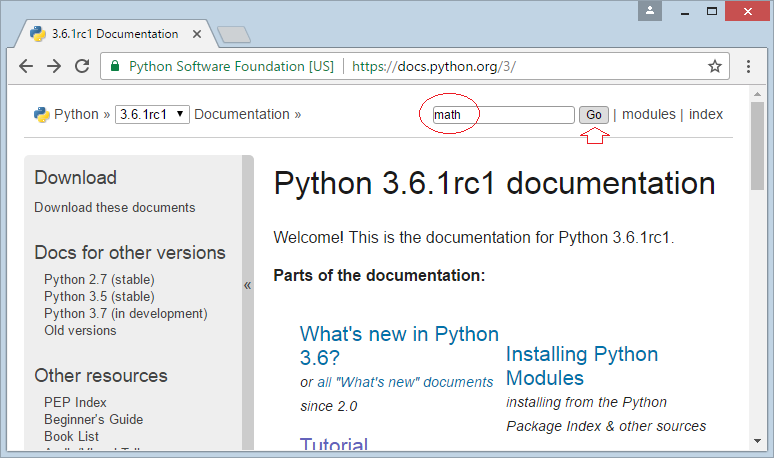The width and height of the screenshot is (774, 458).
Task: Open the Old versions link
Action: tap(80, 330)
